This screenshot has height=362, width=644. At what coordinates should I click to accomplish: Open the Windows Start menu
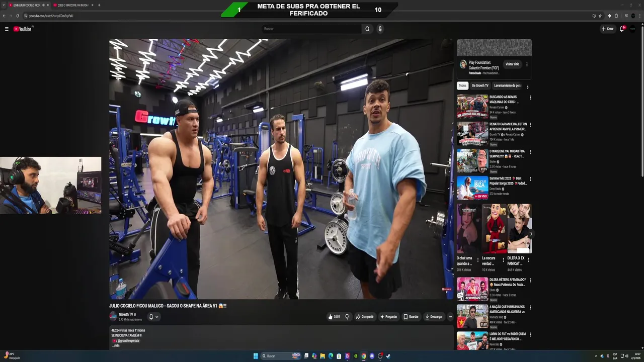[x=256, y=356]
